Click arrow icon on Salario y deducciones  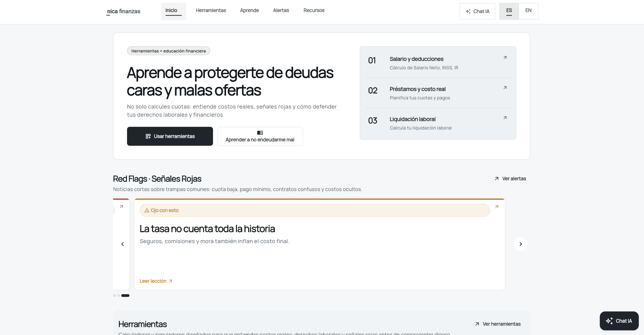pyautogui.click(x=505, y=57)
